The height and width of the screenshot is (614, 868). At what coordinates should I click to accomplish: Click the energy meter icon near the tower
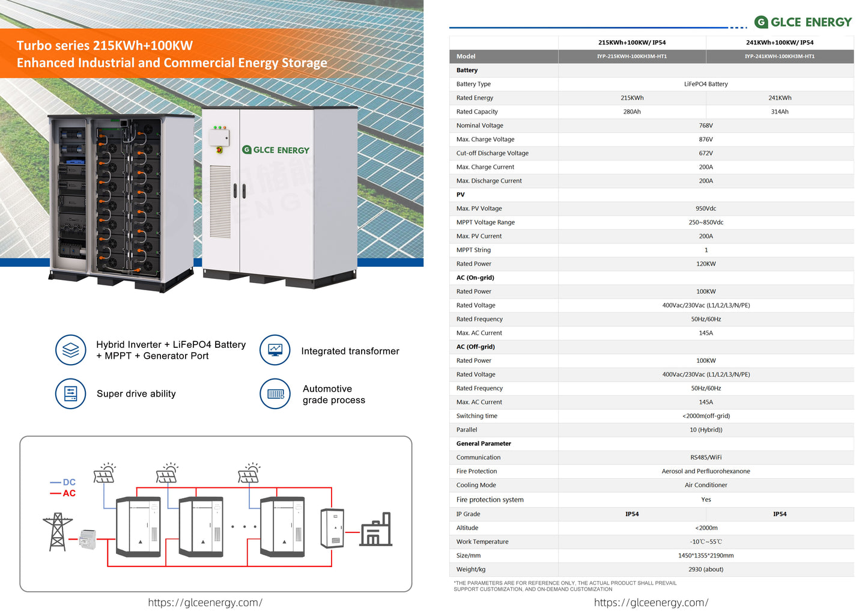[87, 539]
